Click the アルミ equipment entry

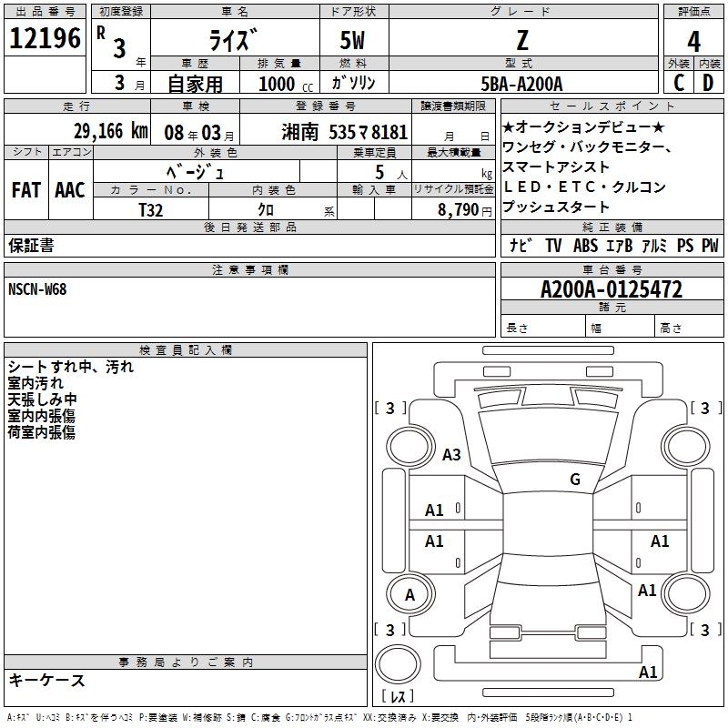pos(654,245)
